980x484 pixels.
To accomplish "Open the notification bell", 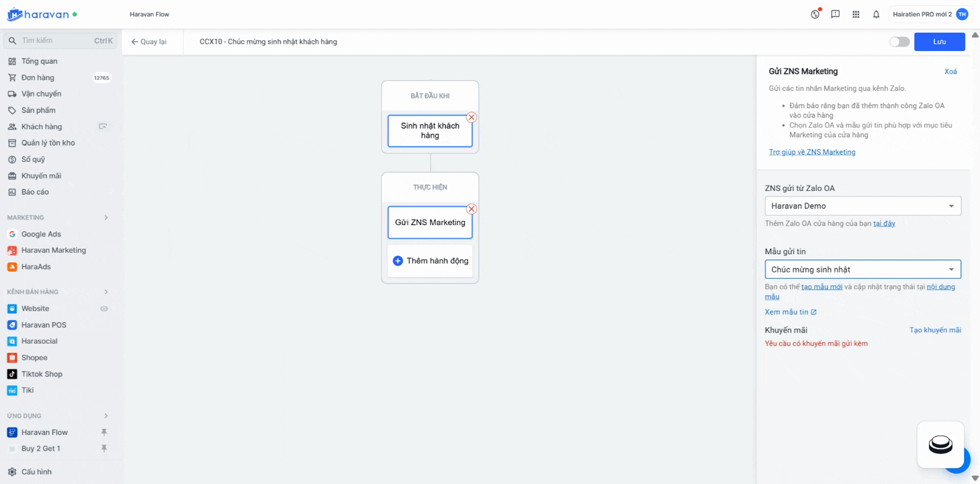I will 876,14.
